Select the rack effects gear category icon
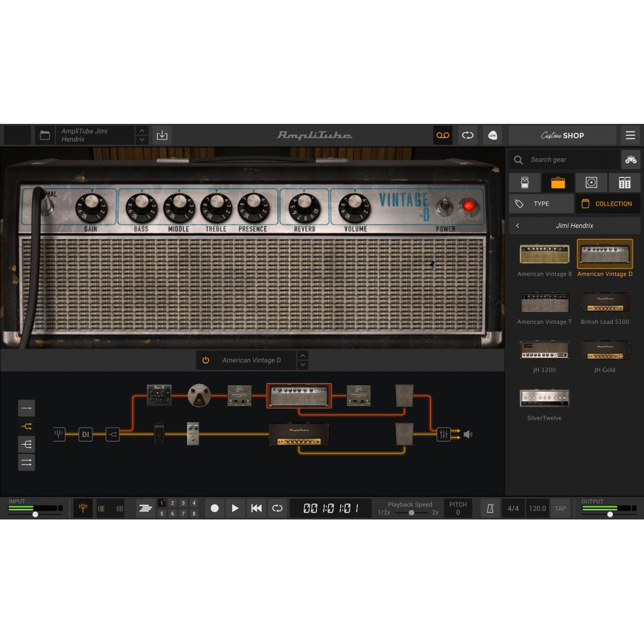 pyautogui.click(x=625, y=182)
